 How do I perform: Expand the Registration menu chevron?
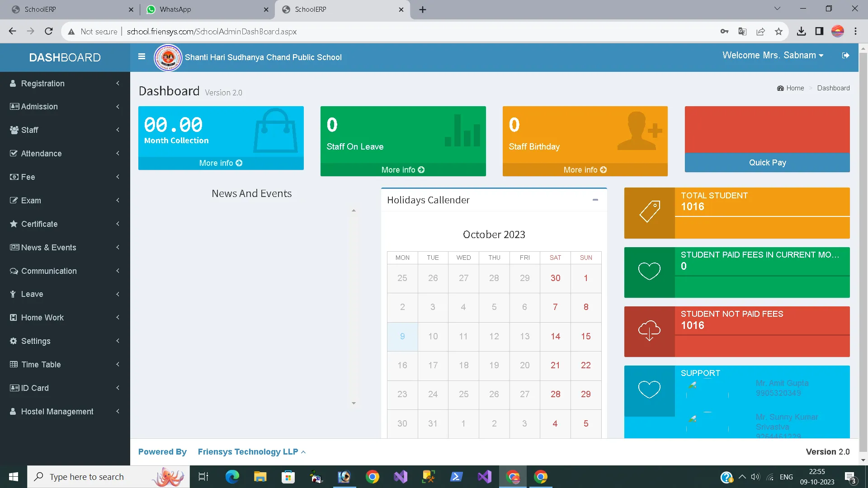(x=118, y=83)
